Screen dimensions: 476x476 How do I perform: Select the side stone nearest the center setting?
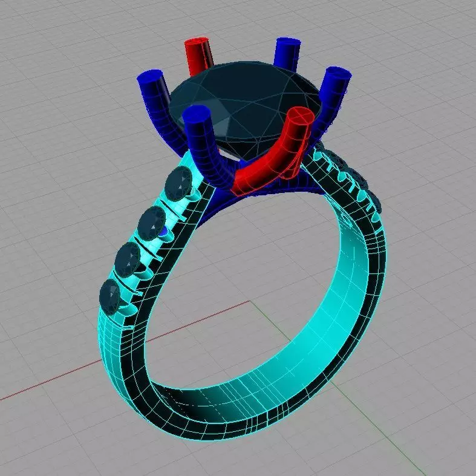click(178, 184)
